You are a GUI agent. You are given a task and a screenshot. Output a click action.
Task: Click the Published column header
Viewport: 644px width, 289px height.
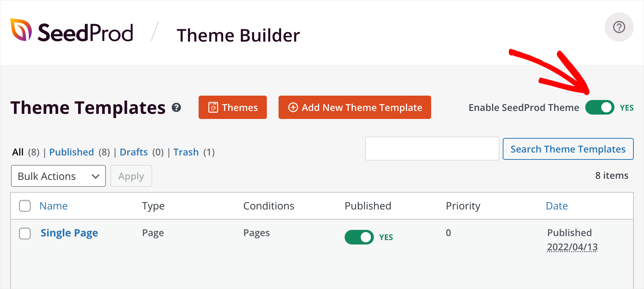(368, 206)
